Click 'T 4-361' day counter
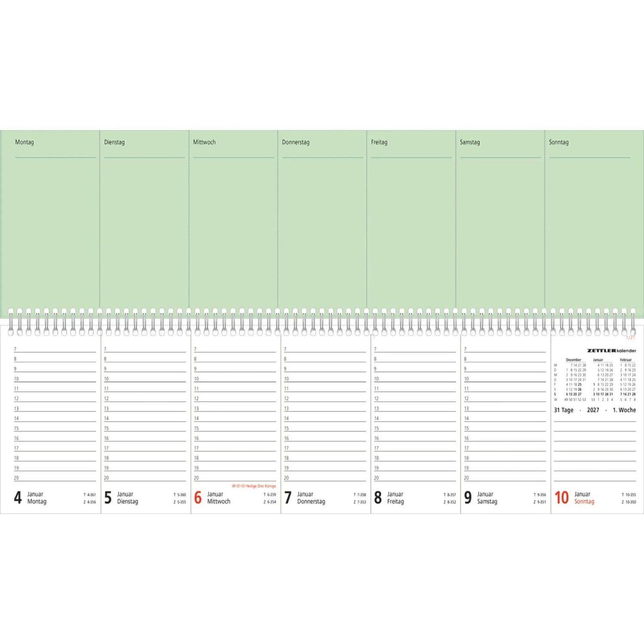Image resolution: width=644 pixels, height=644 pixels. (90, 495)
